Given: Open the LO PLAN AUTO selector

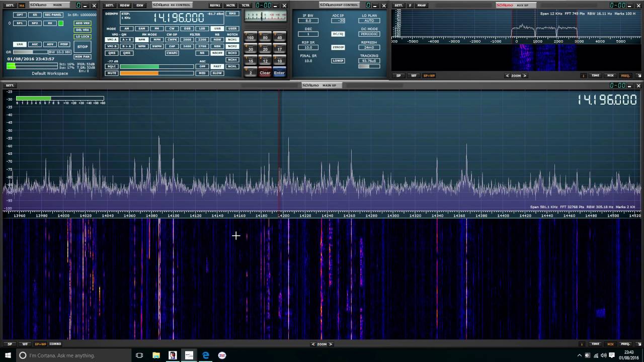Looking at the screenshot, I should [x=369, y=21].
